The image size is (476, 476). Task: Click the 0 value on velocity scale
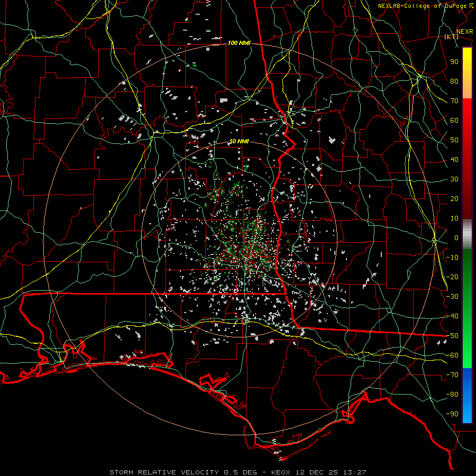click(456, 238)
